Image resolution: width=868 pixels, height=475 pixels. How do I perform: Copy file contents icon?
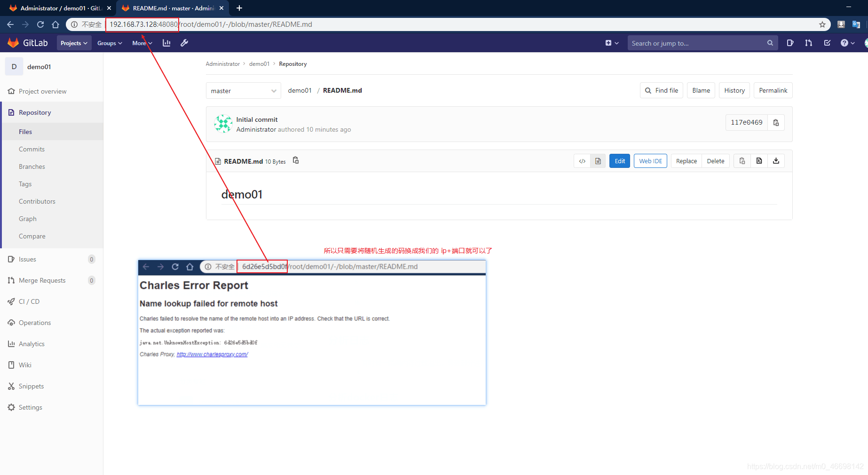coord(742,161)
